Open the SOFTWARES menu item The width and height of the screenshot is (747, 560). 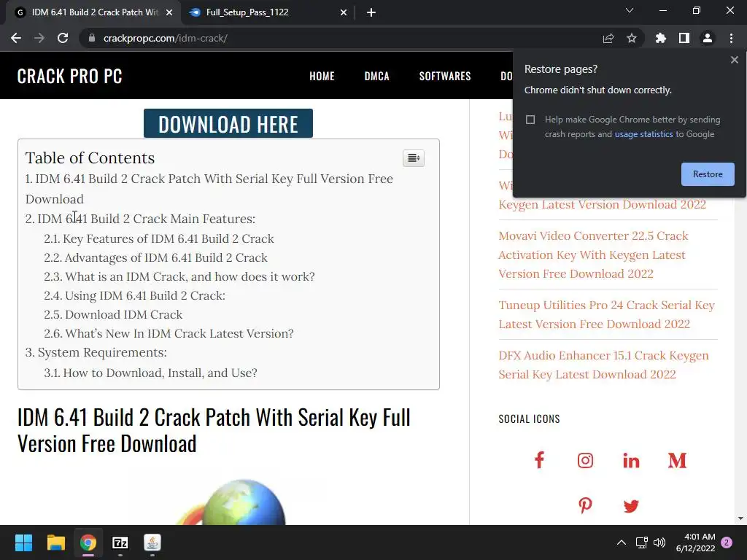pyautogui.click(x=445, y=76)
